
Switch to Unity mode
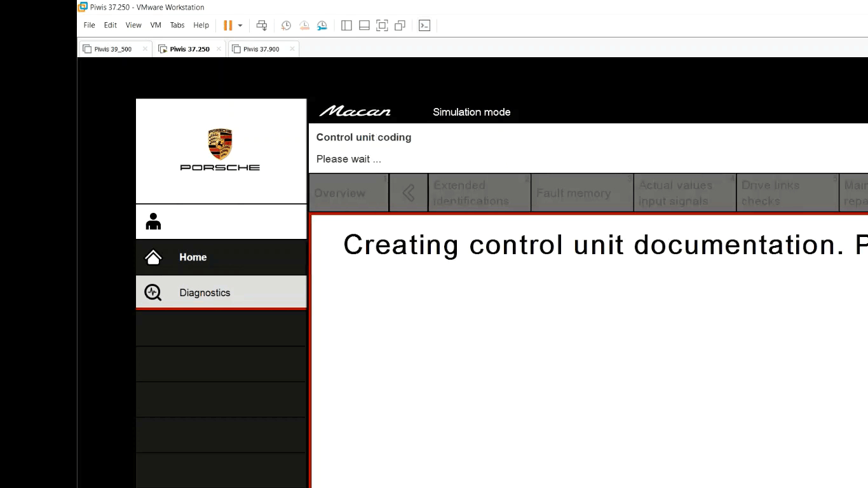[400, 25]
